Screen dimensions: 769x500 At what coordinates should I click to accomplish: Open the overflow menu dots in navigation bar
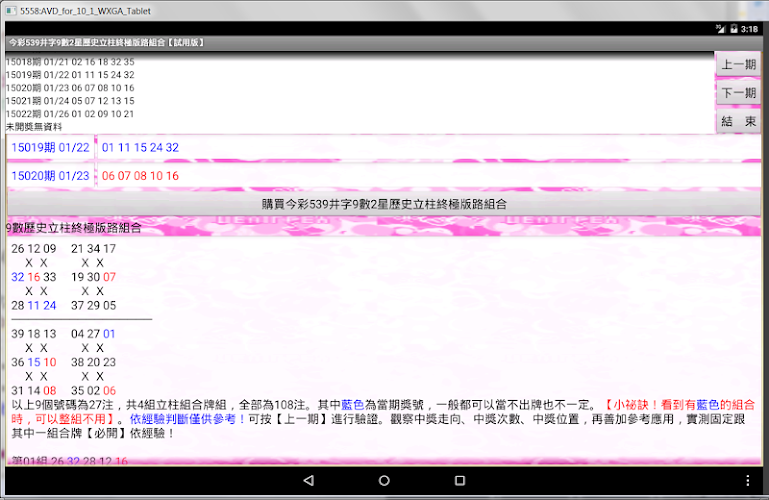[747, 480]
